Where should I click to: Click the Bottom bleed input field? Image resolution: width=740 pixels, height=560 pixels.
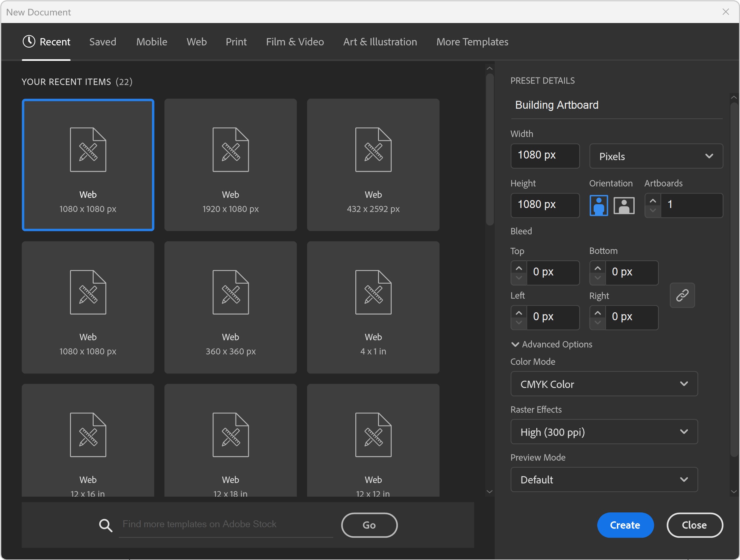coord(632,273)
